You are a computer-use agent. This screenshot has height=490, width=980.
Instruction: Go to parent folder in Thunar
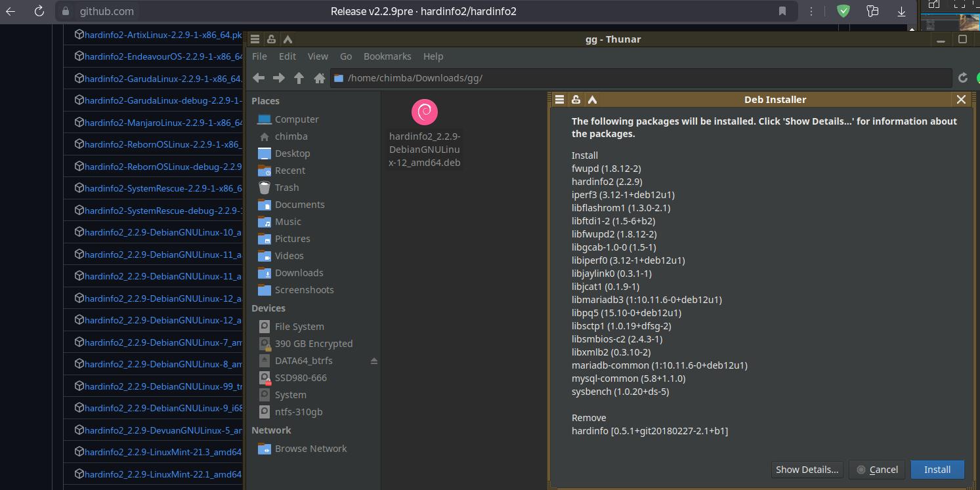tap(299, 78)
